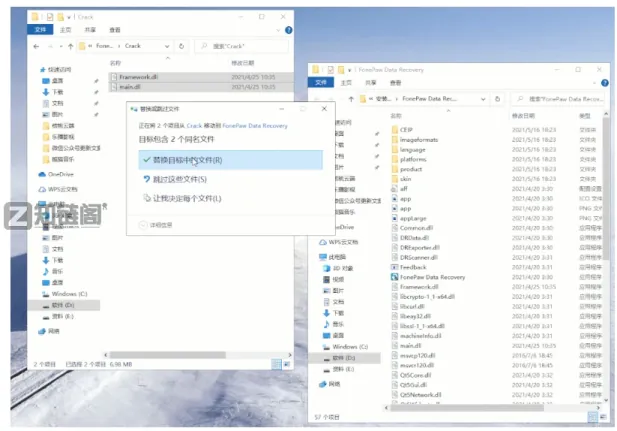Click the 3D 对象 icon in the FonePaw window sidebar

(326, 268)
